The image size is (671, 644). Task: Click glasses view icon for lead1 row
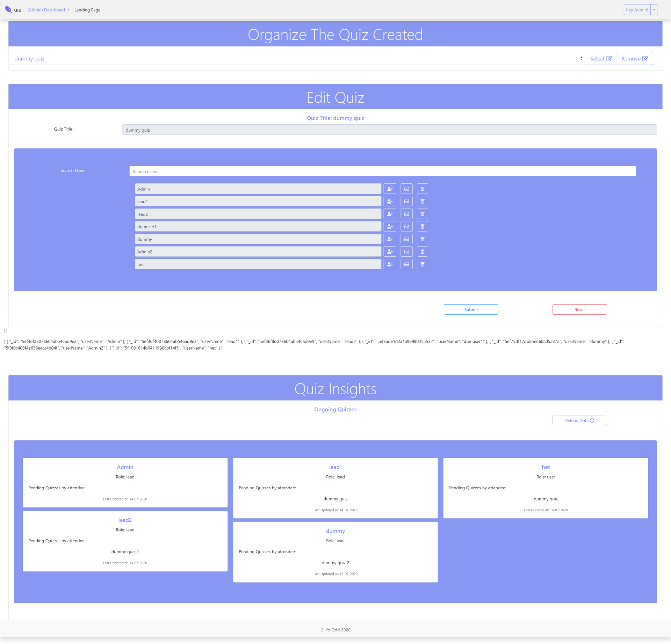point(406,202)
